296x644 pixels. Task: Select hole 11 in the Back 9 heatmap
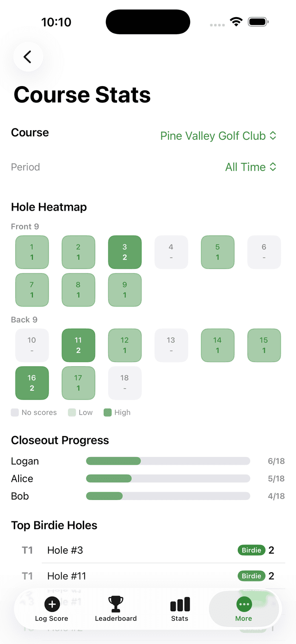point(78,345)
